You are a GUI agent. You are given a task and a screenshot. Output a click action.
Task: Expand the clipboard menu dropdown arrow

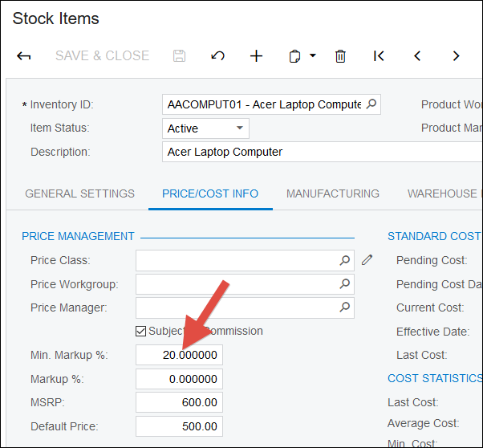coord(313,56)
